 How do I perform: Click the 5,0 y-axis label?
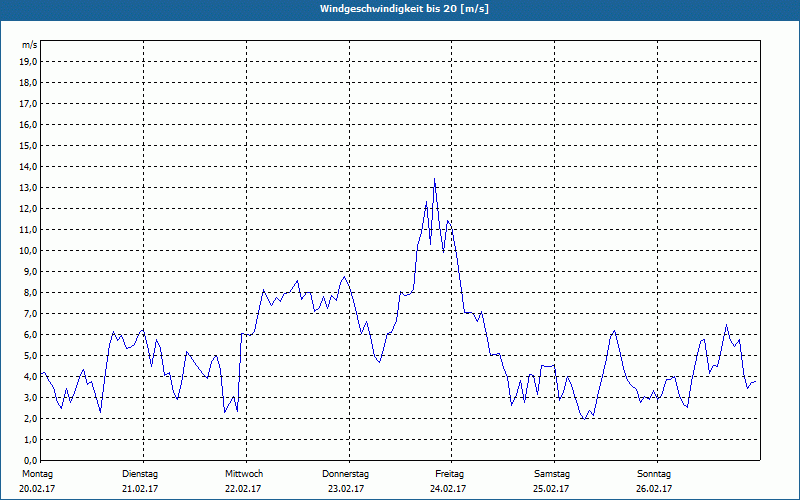coord(30,356)
